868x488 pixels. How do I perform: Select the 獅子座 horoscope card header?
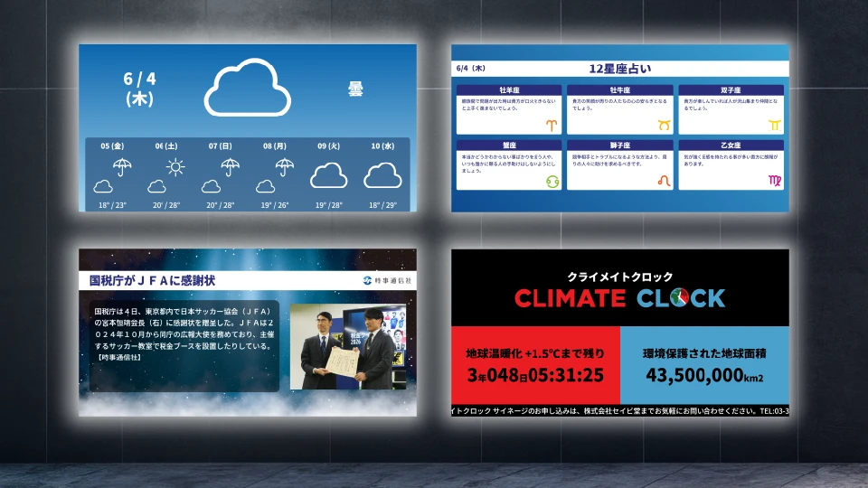[620, 145]
